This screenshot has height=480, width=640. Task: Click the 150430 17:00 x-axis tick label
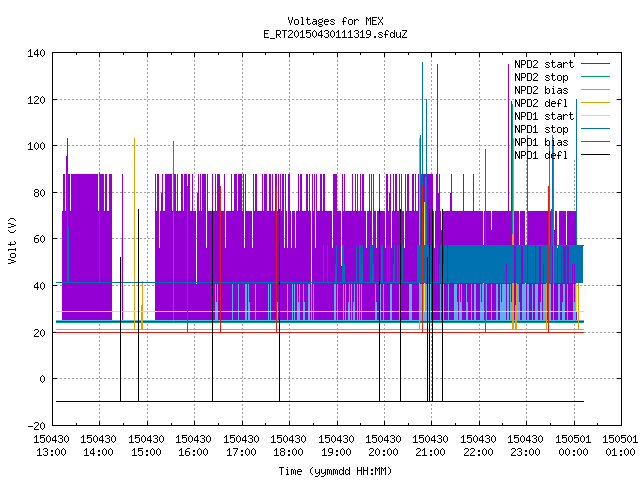pyautogui.click(x=241, y=446)
